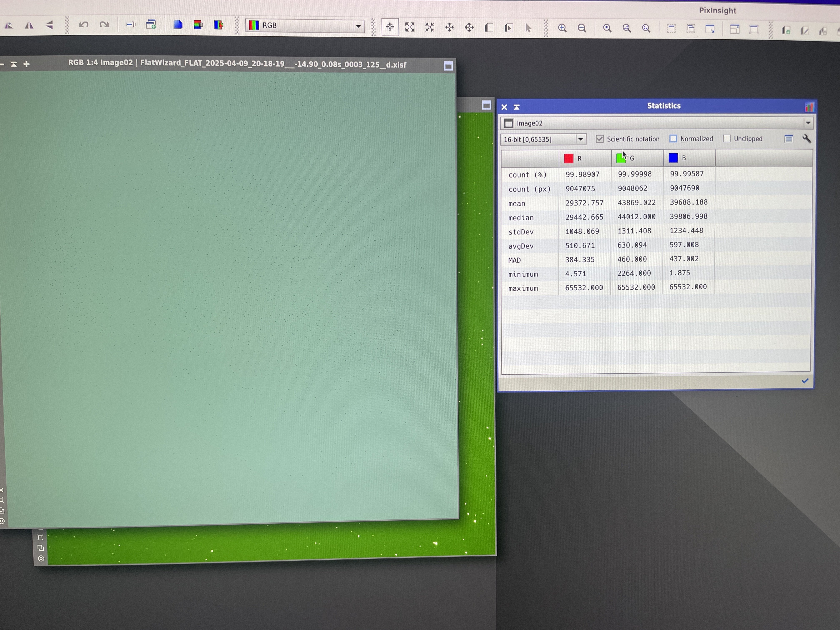
Task: Expand the Image02 view selector dropdown
Action: [x=808, y=123]
